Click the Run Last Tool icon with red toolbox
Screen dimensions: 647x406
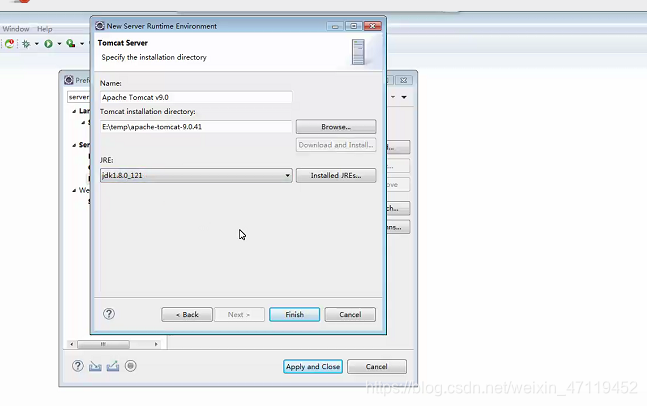click(x=71, y=43)
